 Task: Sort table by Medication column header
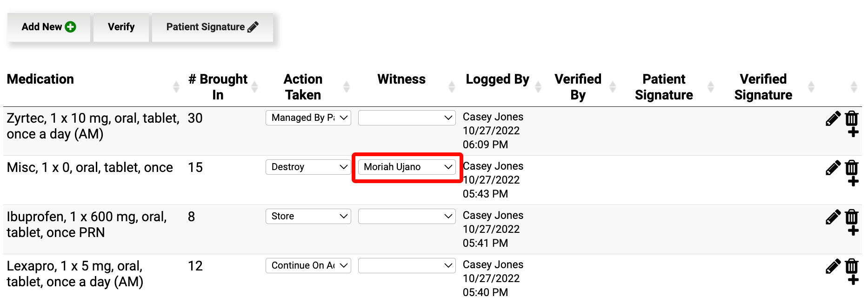(40, 79)
